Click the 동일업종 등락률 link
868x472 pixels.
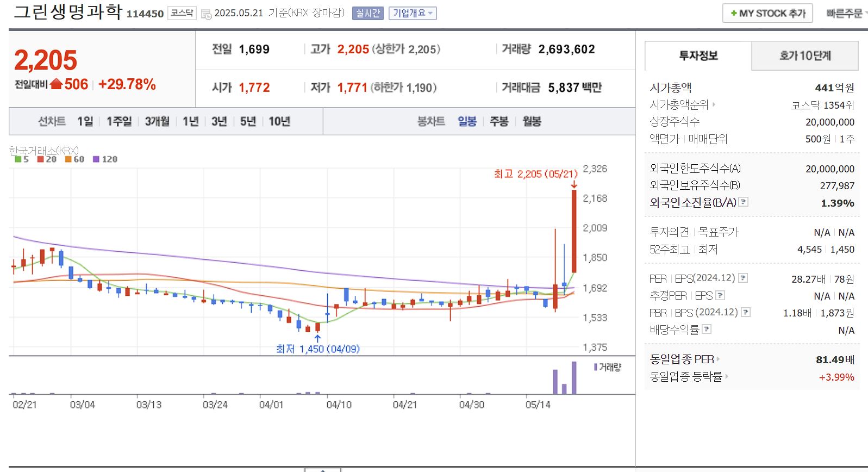tap(686, 376)
